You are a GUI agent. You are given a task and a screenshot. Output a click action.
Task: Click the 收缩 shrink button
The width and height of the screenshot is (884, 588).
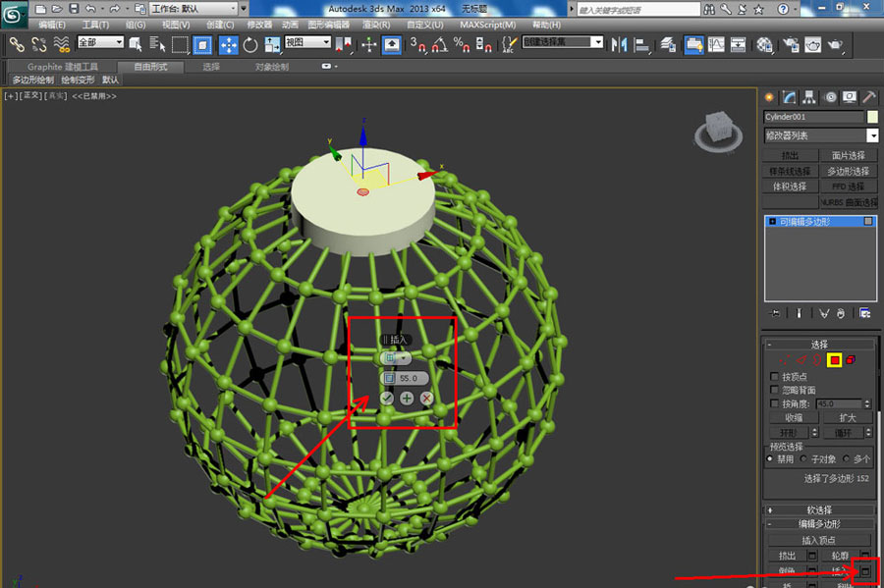click(x=794, y=418)
